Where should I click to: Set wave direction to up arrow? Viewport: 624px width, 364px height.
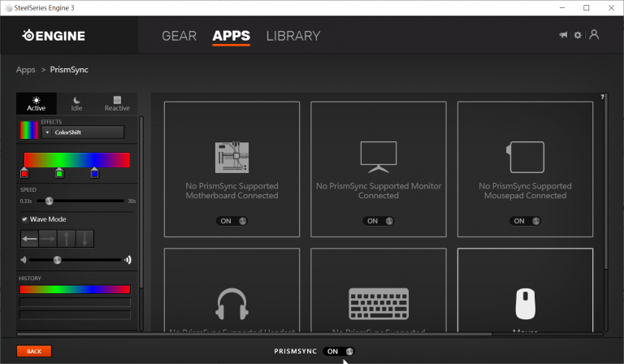click(x=67, y=239)
